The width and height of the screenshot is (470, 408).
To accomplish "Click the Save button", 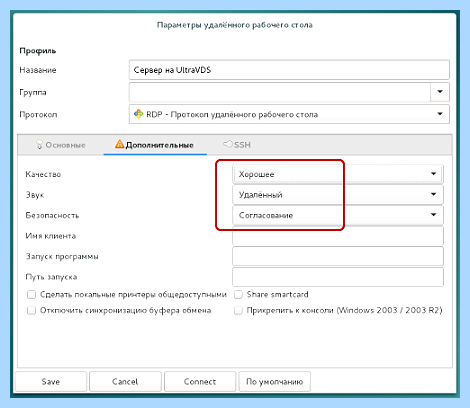I will pyautogui.click(x=51, y=381).
